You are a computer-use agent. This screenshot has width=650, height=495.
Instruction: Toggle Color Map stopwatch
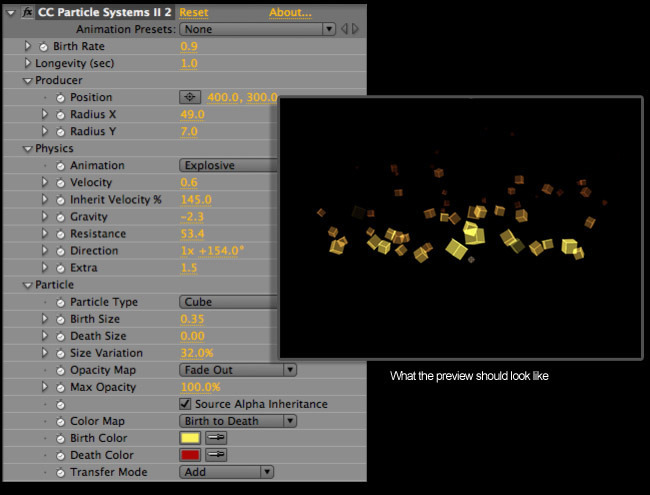click(x=60, y=422)
